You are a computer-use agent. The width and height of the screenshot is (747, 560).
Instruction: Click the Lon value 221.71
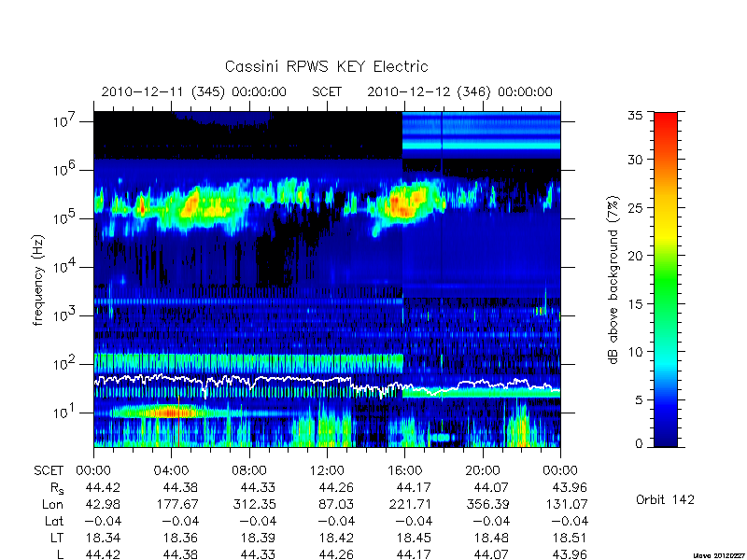410,504
